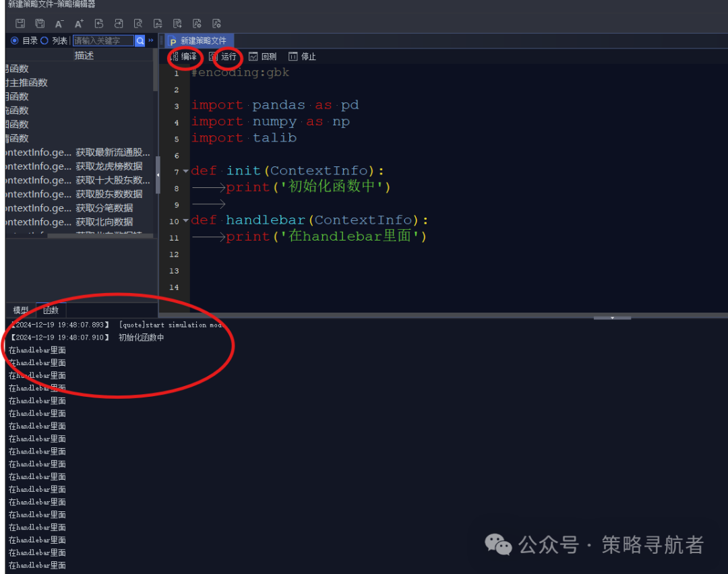Select the 获取分笔数据 function row
The height and width of the screenshot is (574, 728).
[79, 208]
